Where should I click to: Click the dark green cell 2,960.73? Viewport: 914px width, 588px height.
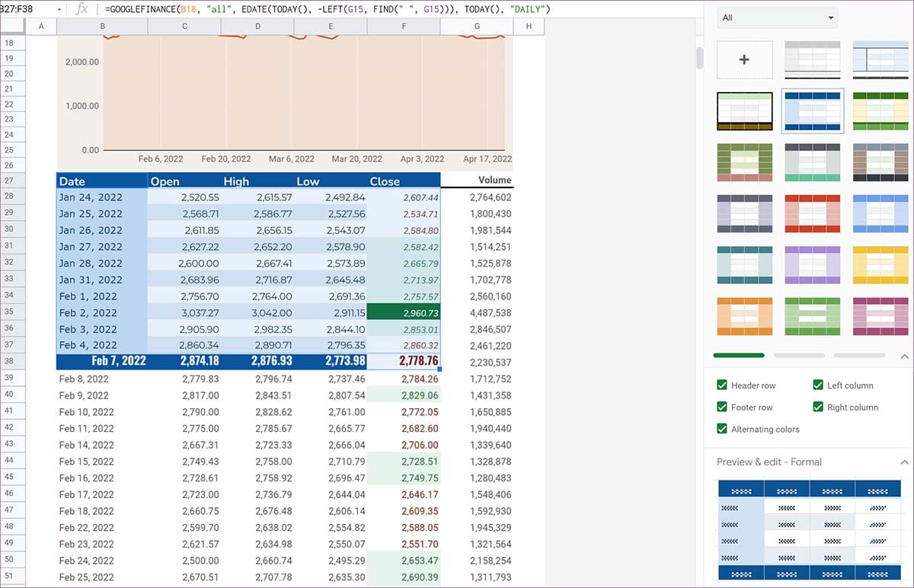[404, 312]
